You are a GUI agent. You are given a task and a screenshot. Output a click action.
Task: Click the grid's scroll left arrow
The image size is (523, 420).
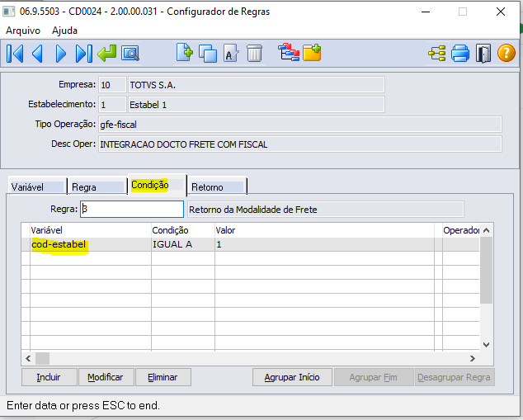28,359
